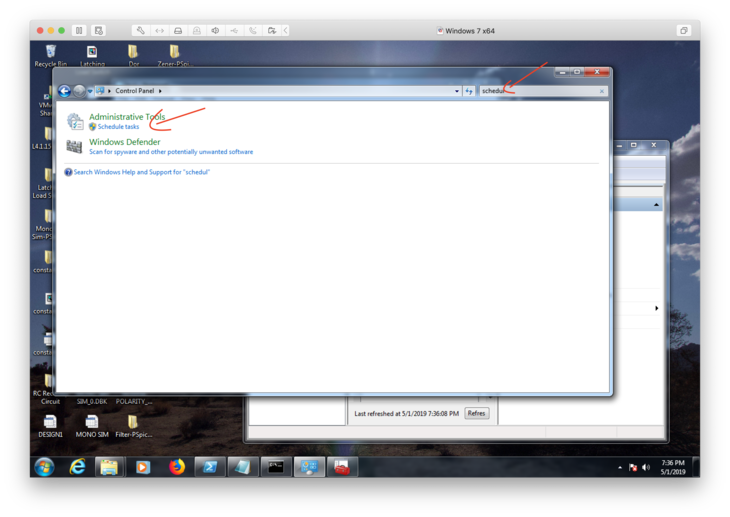Click Refresh button in the background window

[476, 413]
